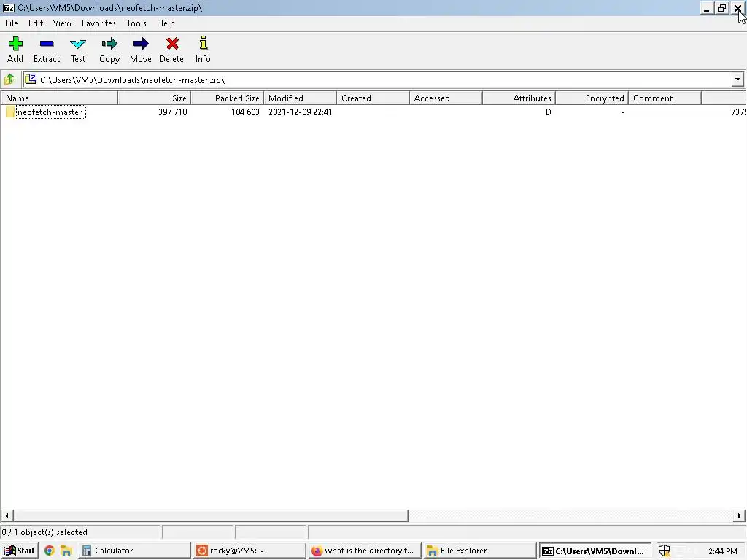Click the 104 603 packed size value
Viewport: 747px width, 560px height.
tap(245, 112)
